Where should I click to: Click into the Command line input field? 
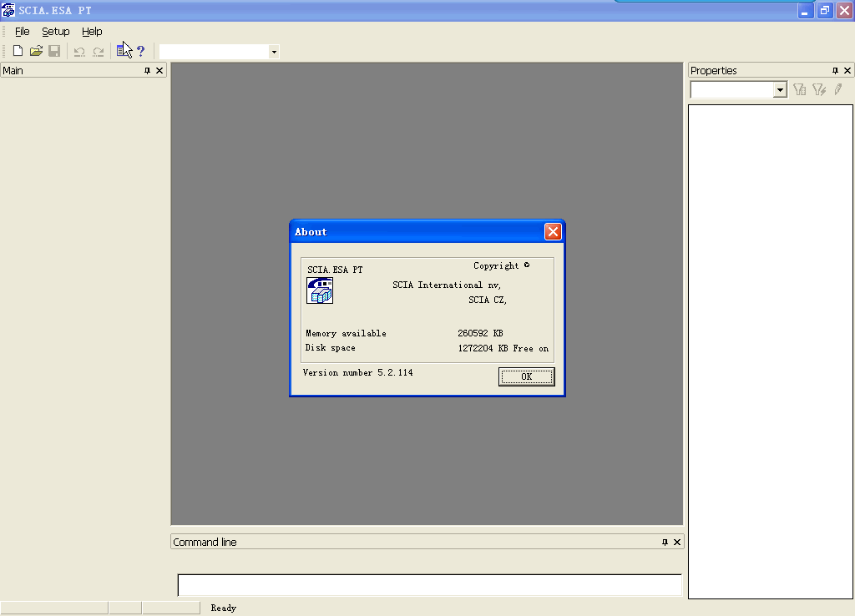click(430, 585)
